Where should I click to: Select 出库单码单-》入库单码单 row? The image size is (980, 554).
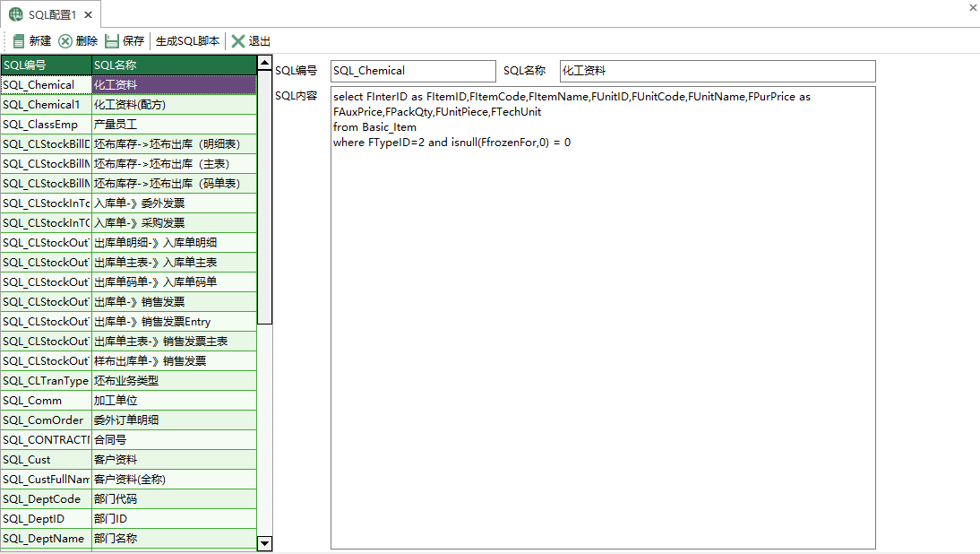tap(175, 282)
